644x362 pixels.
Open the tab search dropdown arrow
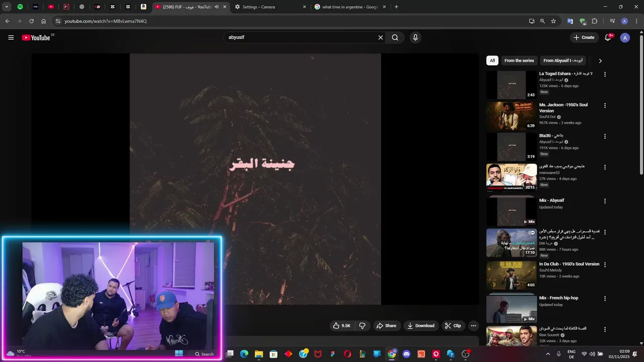(7, 7)
